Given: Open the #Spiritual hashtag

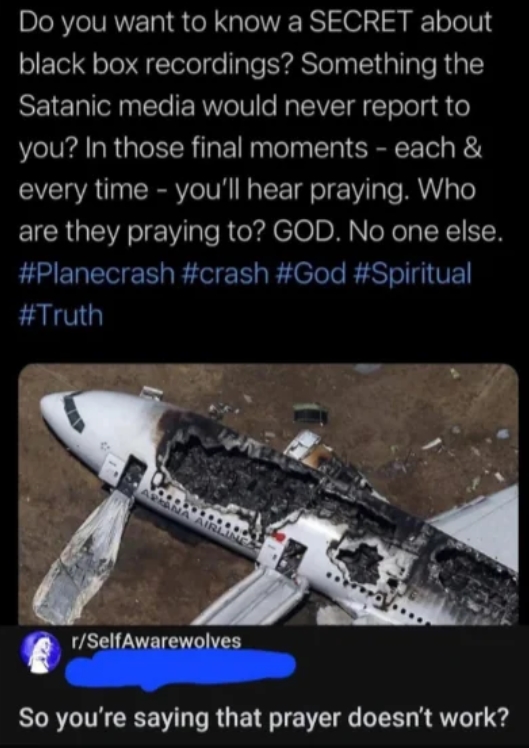Looking at the screenshot, I should click(412, 274).
